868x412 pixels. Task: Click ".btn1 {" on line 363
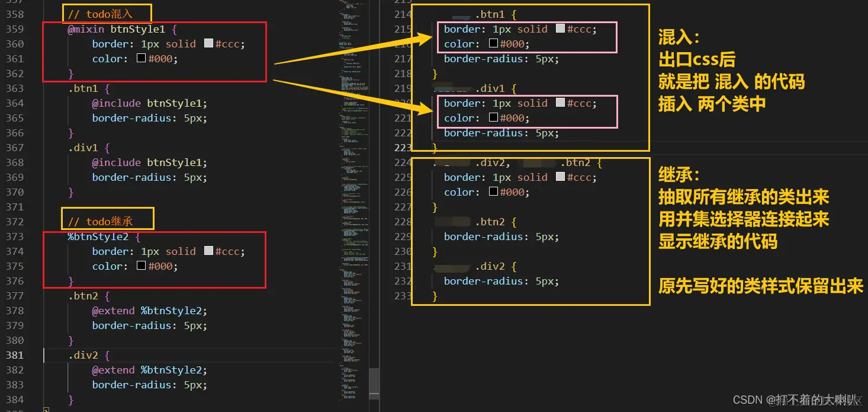pos(89,88)
